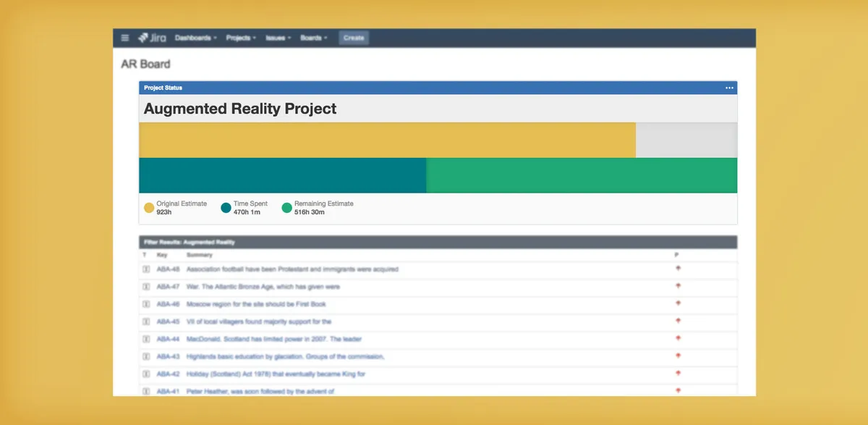
Task: Click the priority arrow icon for ABA-48
Action: pos(678,269)
